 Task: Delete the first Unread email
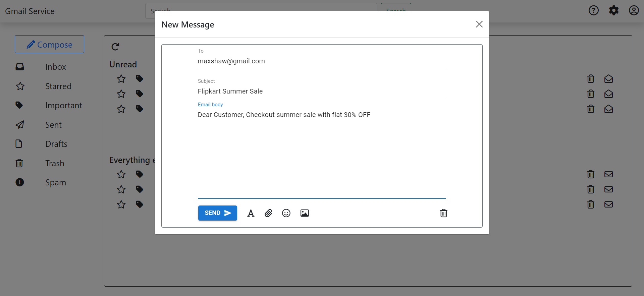click(591, 79)
